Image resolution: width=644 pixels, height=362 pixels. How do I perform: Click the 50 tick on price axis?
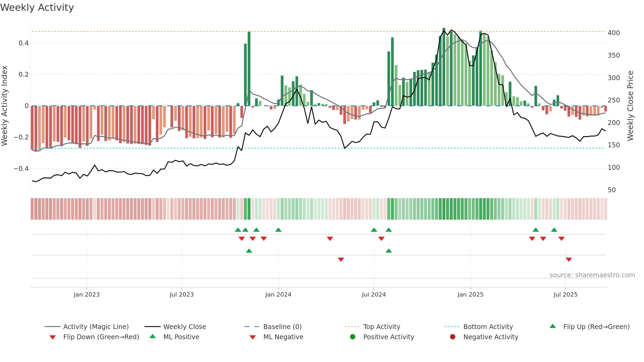pyautogui.click(x=612, y=190)
